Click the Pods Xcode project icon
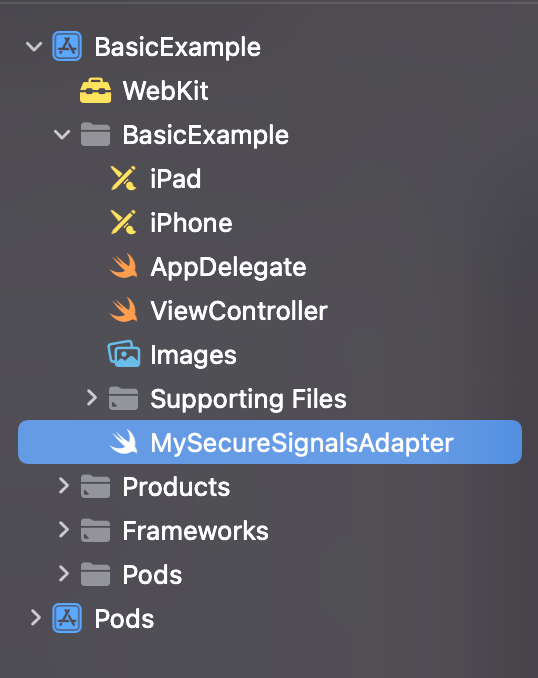The height and width of the screenshot is (678, 538). point(67,618)
